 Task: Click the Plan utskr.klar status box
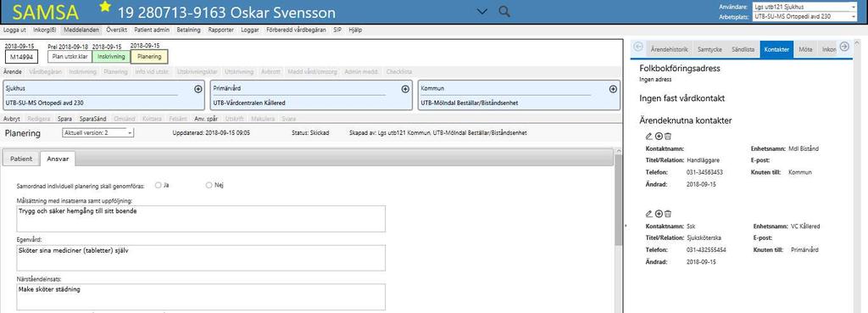[70, 57]
